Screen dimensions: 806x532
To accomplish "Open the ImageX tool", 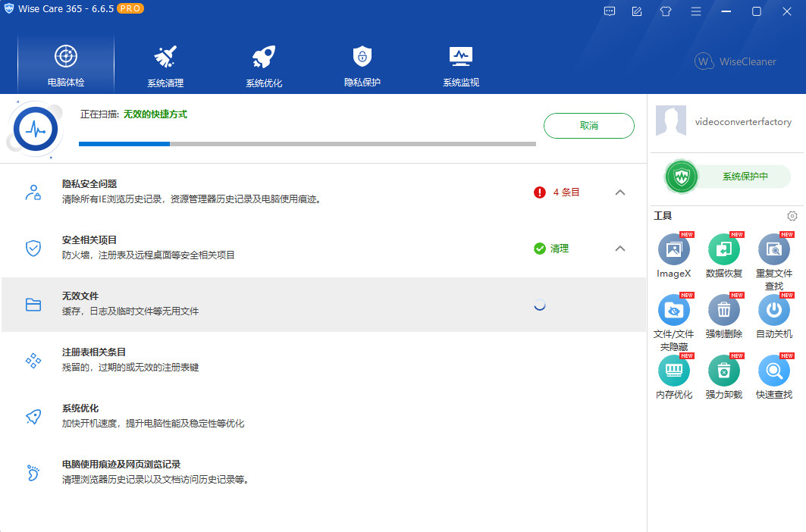I will (673, 250).
